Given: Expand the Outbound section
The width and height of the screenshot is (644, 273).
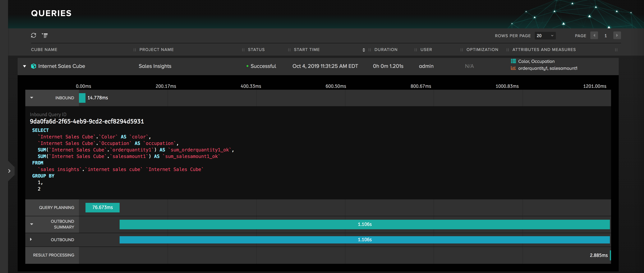Looking at the screenshot, I should point(31,239).
